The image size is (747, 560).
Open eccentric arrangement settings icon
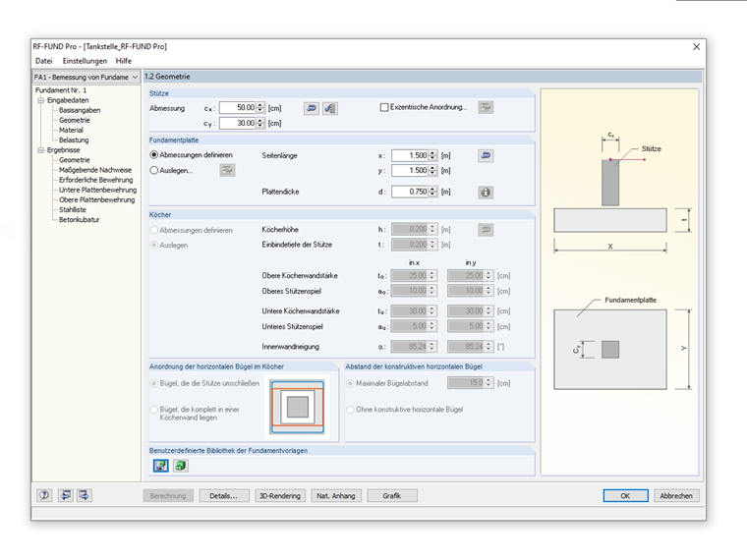pos(486,108)
